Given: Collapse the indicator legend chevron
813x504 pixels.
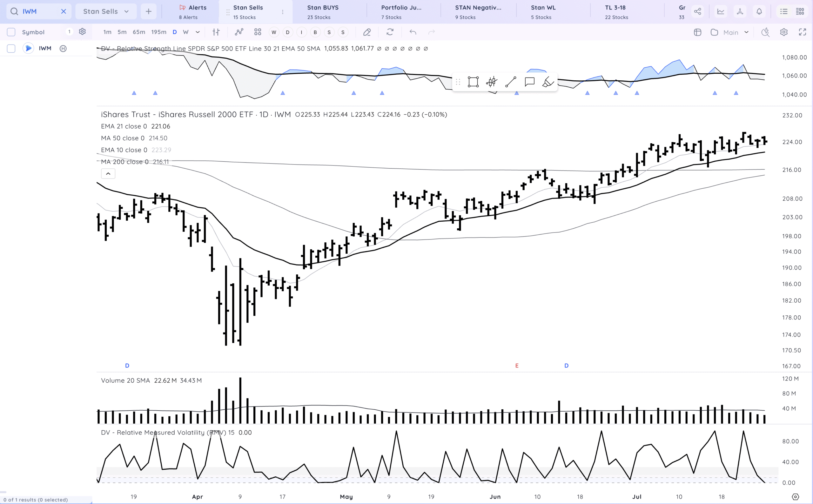Looking at the screenshot, I should click(x=108, y=174).
